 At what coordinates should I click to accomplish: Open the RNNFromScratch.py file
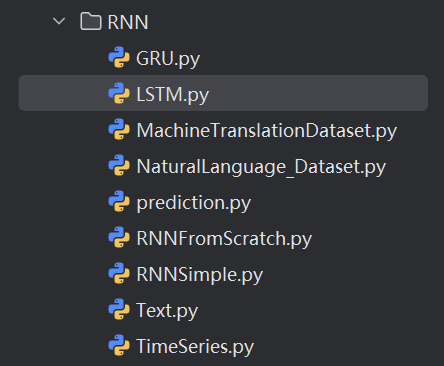coord(224,239)
